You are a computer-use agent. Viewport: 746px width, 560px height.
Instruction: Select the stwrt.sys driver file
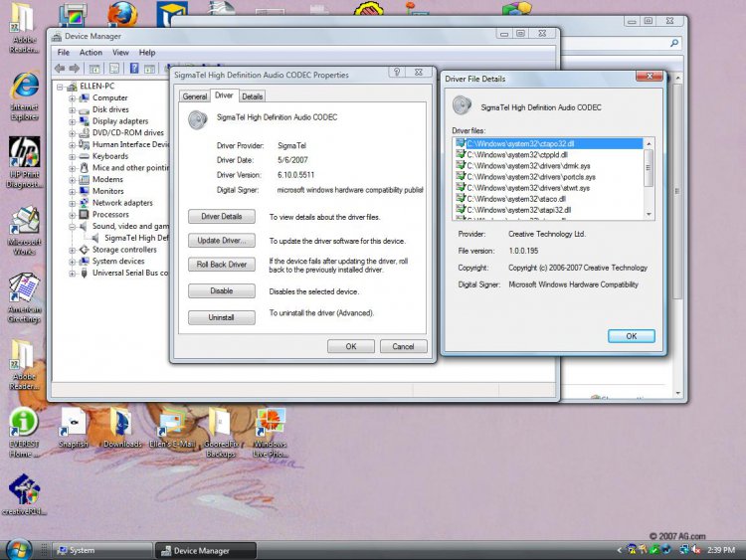pyautogui.click(x=528, y=188)
